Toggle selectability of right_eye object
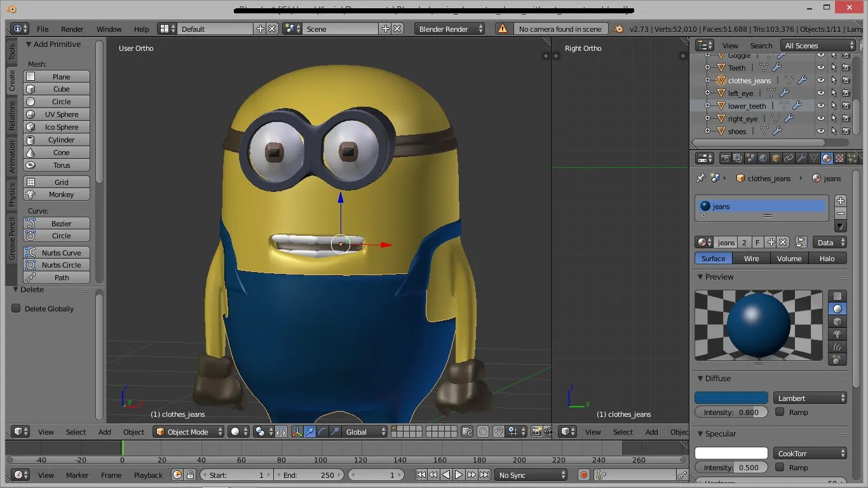This screenshot has height=488, width=868. click(x=834, y=118)
